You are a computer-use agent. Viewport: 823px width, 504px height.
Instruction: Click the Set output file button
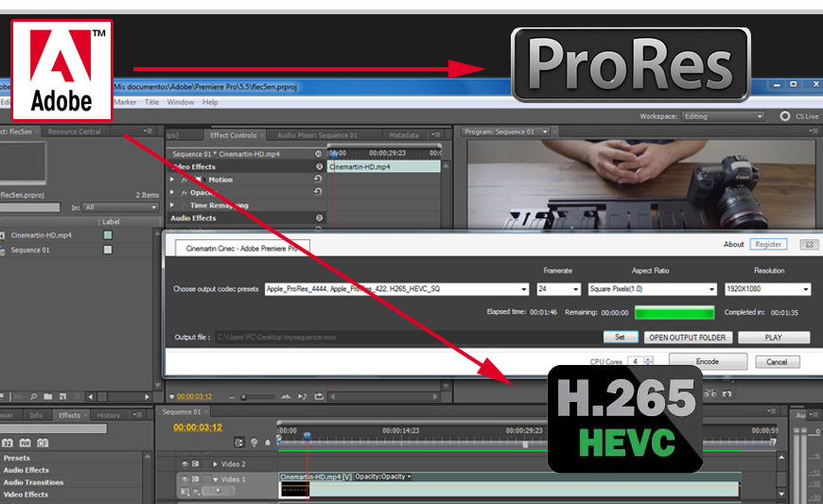pyautogui.click(x=621, y=338)
